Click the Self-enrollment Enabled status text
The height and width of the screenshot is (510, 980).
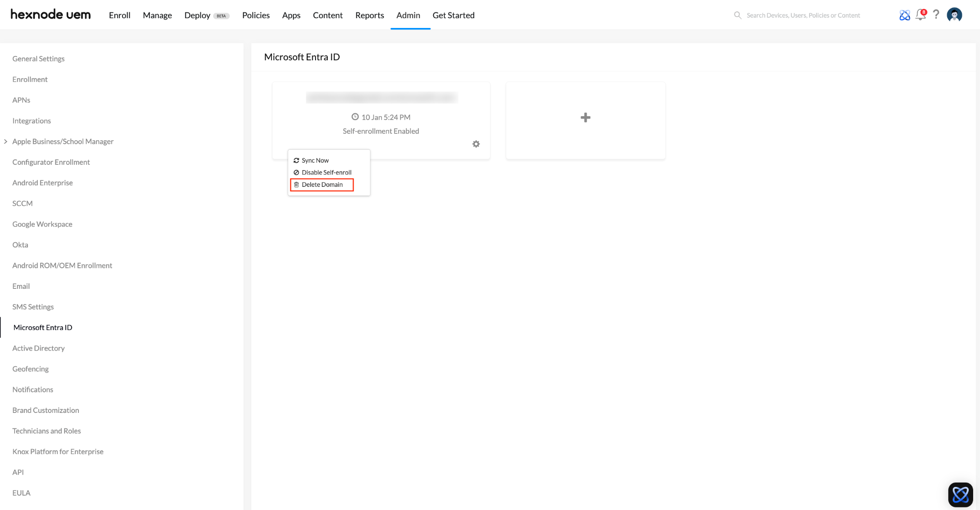click(x=381, y=131)
